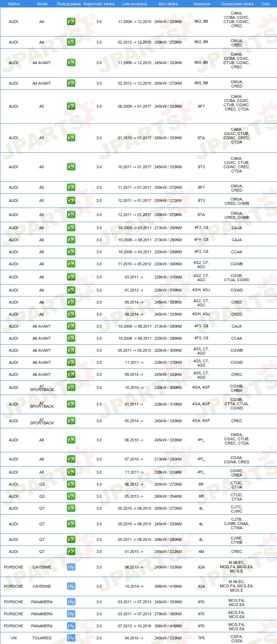The width and height of the screenshot is (277, 644).
Task: Click petrol icon in Q7 206kW / 280KM row
Action: [x=71, y=540]
